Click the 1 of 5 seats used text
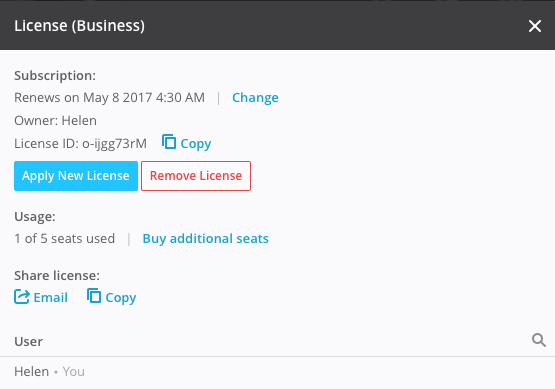This screenshot has height=389, width=555. [x=64, y=239]
